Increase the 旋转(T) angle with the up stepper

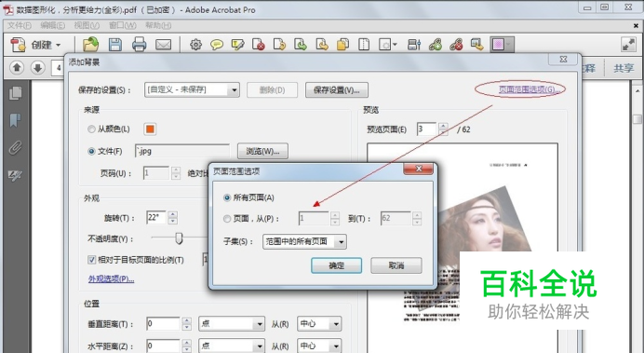pyautogui.click(x=173, y=214)
